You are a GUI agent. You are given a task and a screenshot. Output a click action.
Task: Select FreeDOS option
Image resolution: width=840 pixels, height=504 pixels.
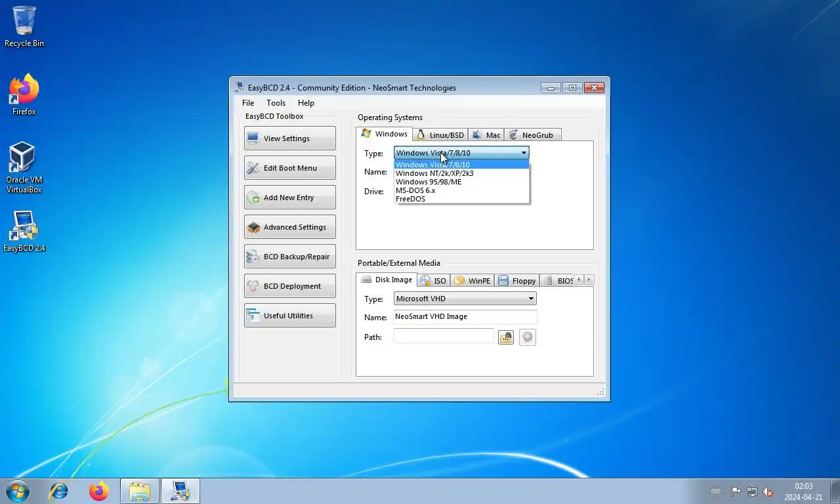[461, 199]
